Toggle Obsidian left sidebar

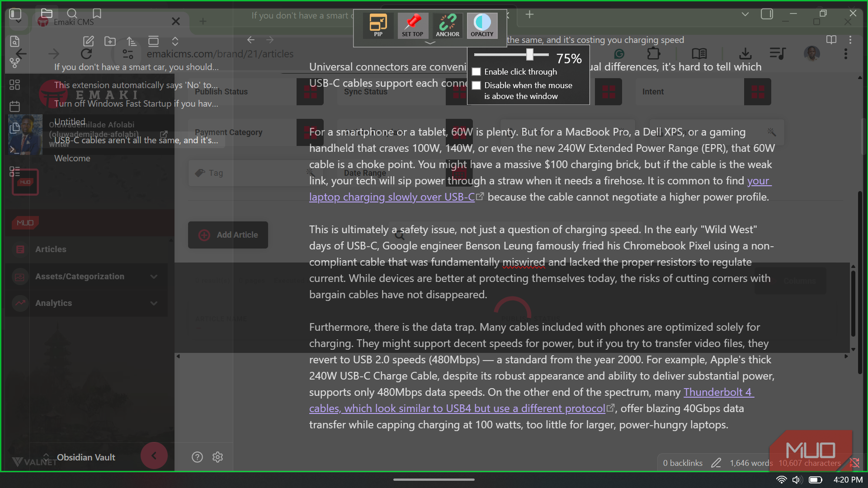(15, 14)
